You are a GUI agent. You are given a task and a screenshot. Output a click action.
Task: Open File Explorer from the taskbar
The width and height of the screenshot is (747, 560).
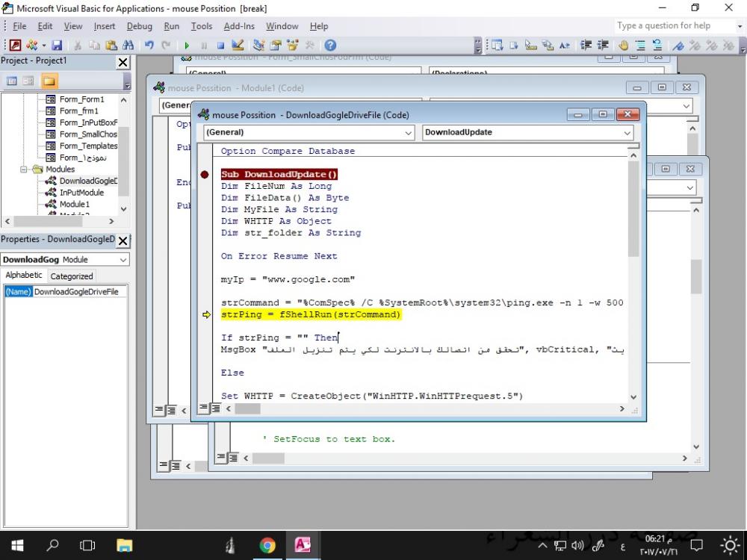point(124,545)
